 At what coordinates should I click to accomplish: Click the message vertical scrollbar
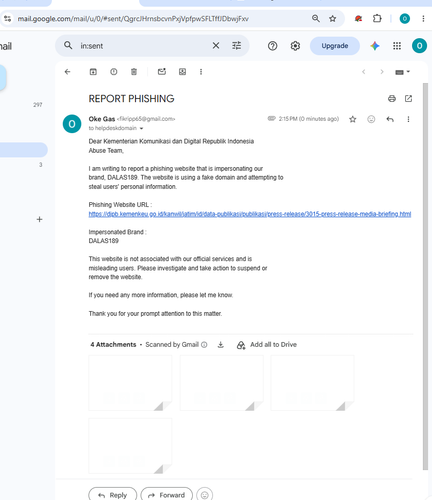pyautogui.click(x=425, y=277)
